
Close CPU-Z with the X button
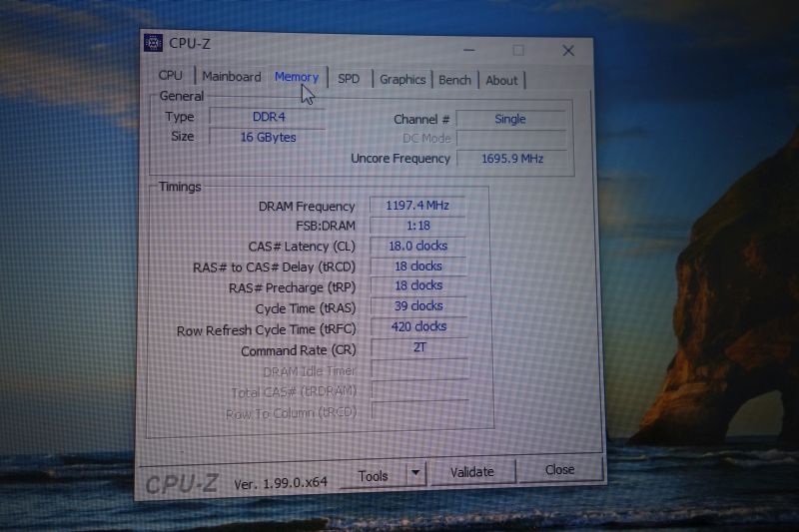click(x=568, y=50)
